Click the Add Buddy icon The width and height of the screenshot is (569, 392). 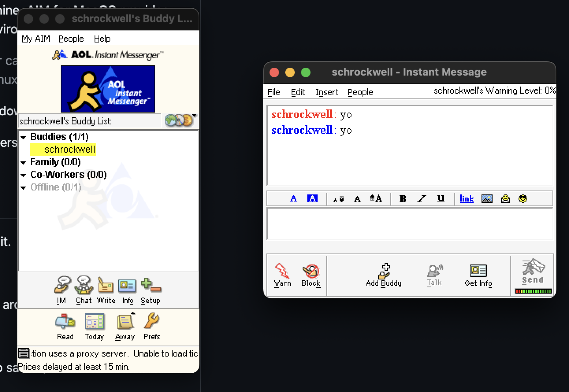pyautogui.click(x=383, y=271)
